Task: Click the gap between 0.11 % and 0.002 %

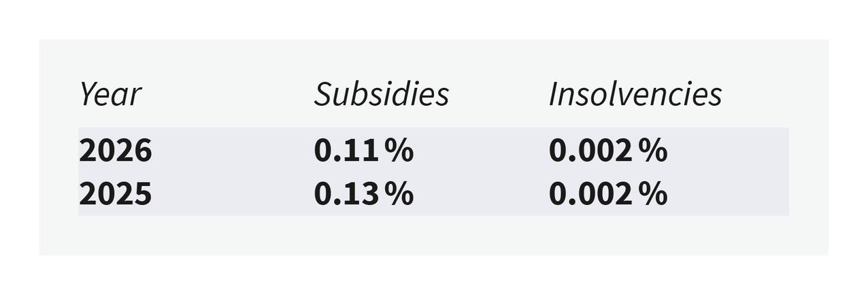Action: coord(480,151)
